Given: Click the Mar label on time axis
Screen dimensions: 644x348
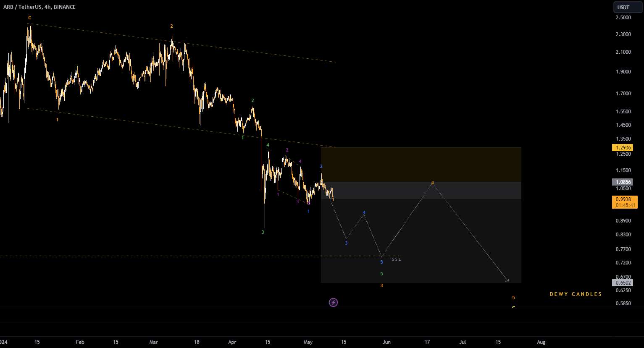Looking at the screenshot, I should [154, 342].
